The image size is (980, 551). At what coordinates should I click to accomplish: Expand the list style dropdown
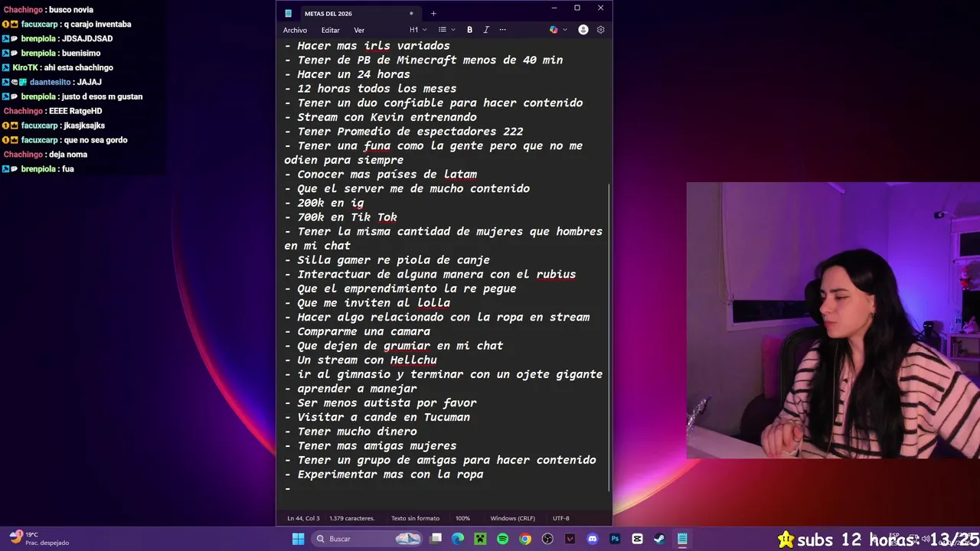pos(446,30)
